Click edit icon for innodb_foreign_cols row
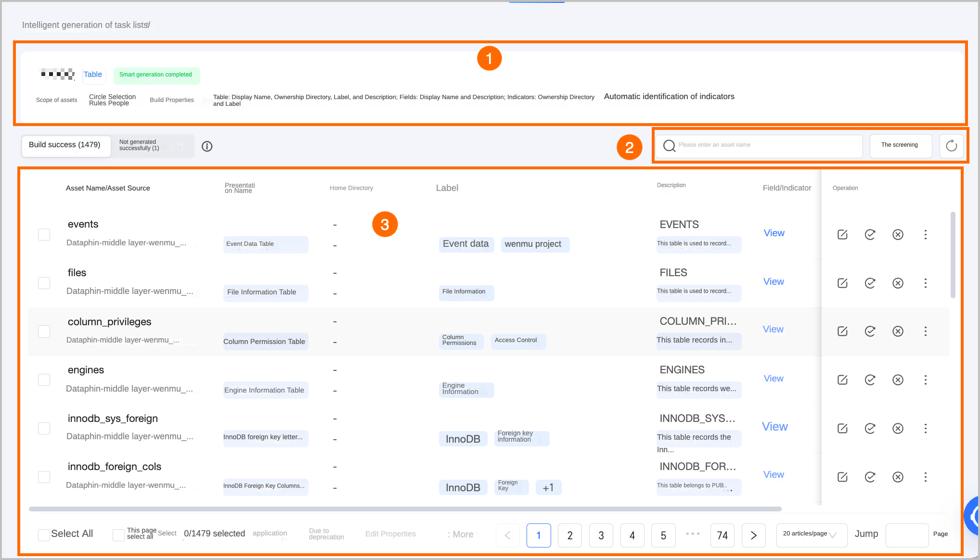The width and height of the screenshot is (980, 560). 842,477
